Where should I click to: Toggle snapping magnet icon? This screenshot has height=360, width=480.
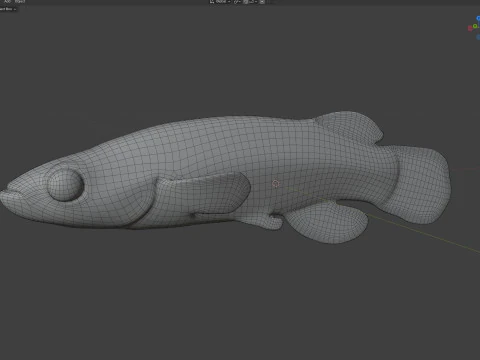tap(246, 1)
